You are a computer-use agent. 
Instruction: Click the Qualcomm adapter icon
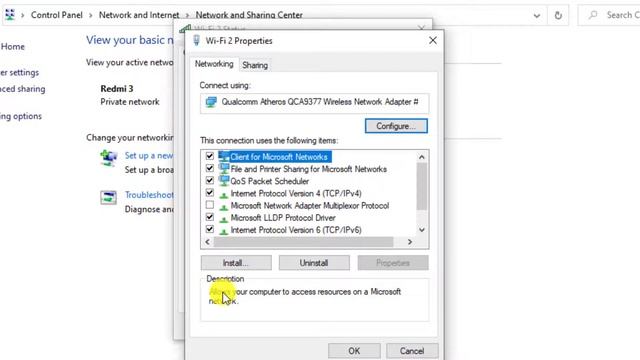211,102
